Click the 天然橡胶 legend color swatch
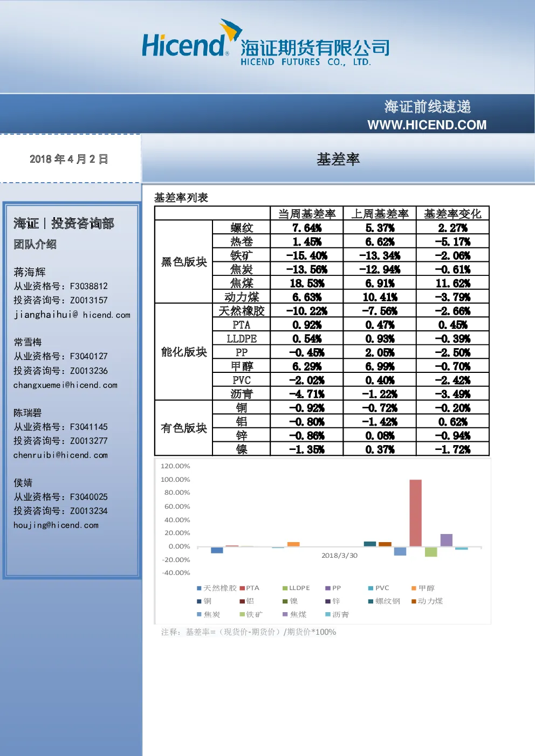This screenshot has width=535, height=756. (x=199, y=588)
